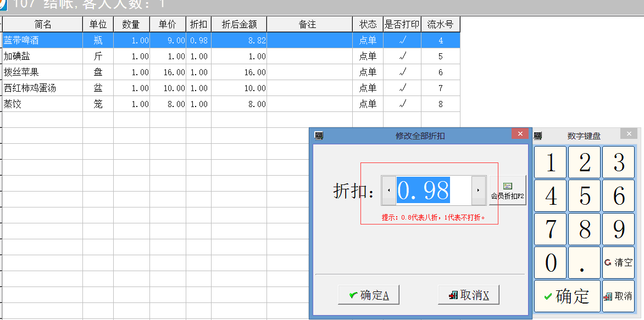Toggle print checkmark for 蓝带啤酒 row
This screenshot has width=644, height=320.
coord(402,41)
